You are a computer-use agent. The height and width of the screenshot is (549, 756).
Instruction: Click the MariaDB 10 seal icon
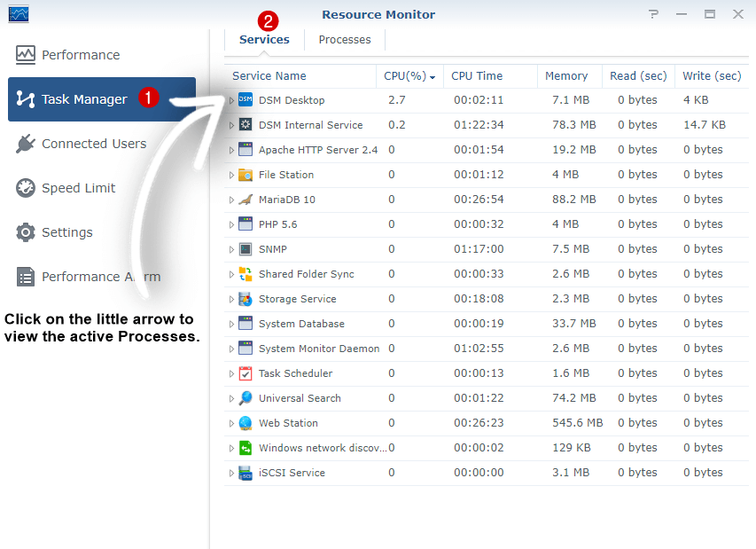[x=246, y=200]
